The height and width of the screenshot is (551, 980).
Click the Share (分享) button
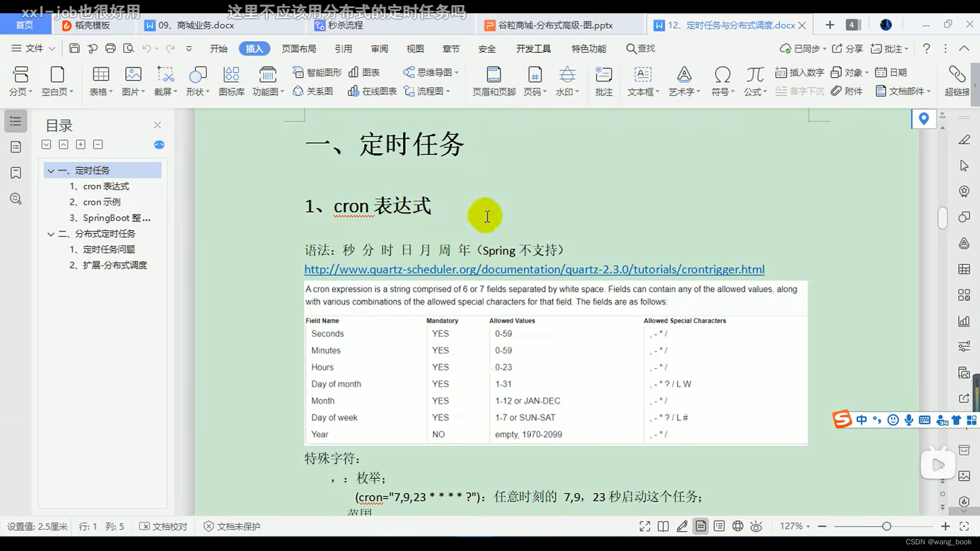click(847, 49)
